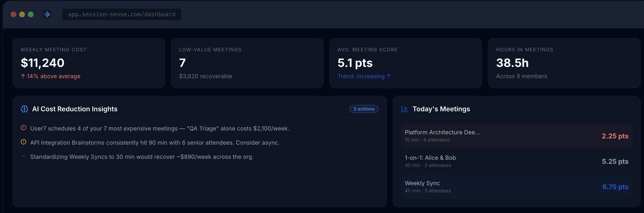Click the dashboard URL address field
This screenshot has height=213, width=644.
tap(122, 14)
